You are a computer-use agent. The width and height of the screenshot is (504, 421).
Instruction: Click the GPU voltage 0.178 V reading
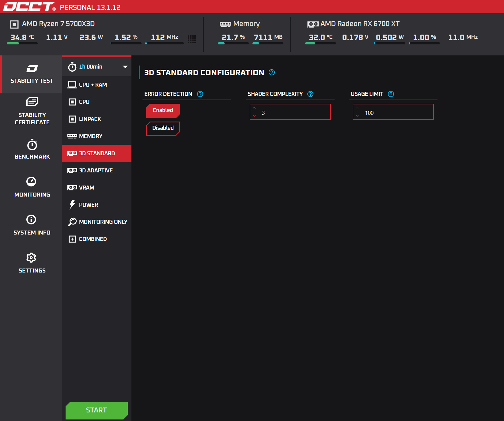tap(355, 37)
